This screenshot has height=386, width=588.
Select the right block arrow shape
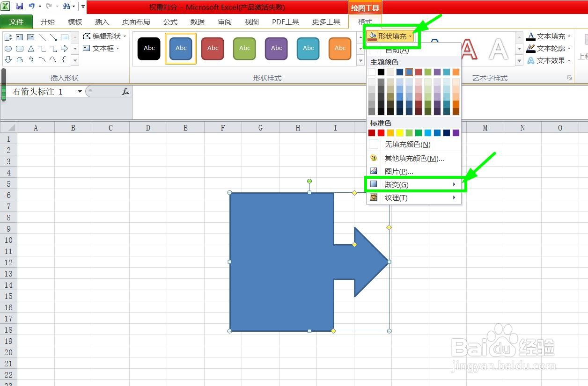[x=65, y=49]
